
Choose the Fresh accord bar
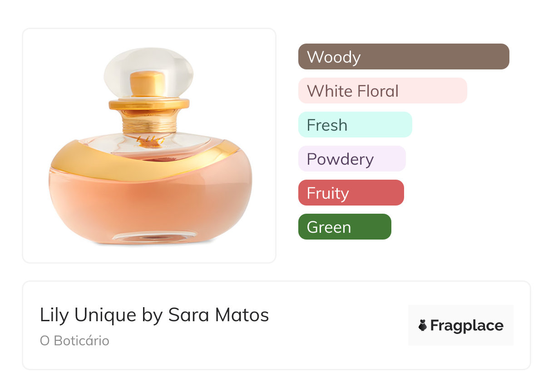(x=355, y=125)
